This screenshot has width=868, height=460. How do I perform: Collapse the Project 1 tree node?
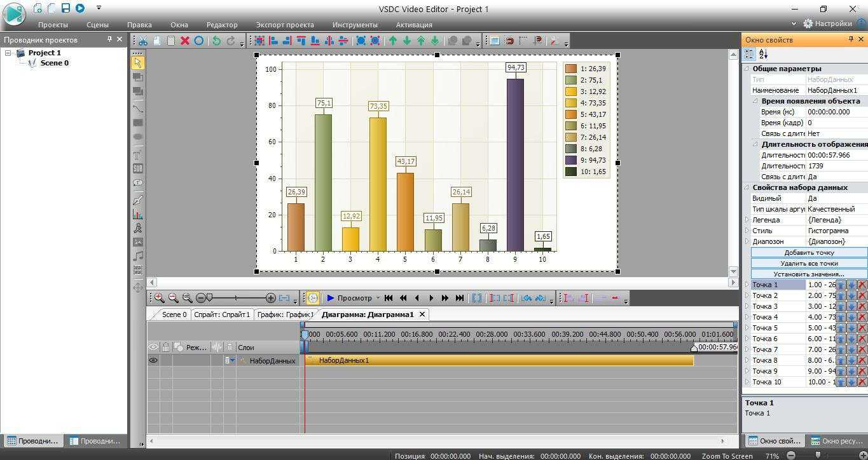tap(8, 53)
